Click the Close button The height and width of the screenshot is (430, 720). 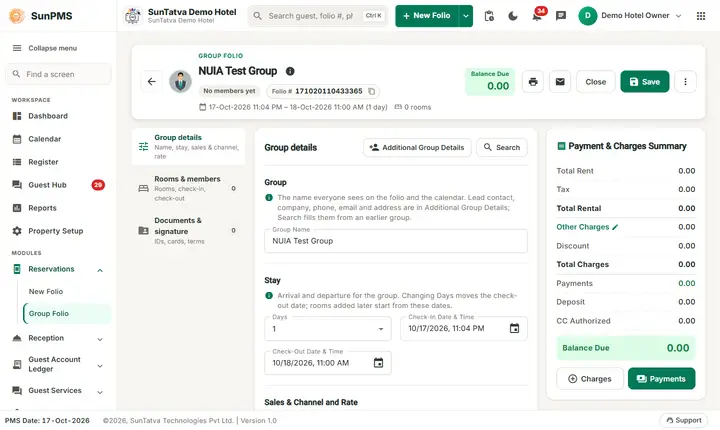click(x=596, y=82)
